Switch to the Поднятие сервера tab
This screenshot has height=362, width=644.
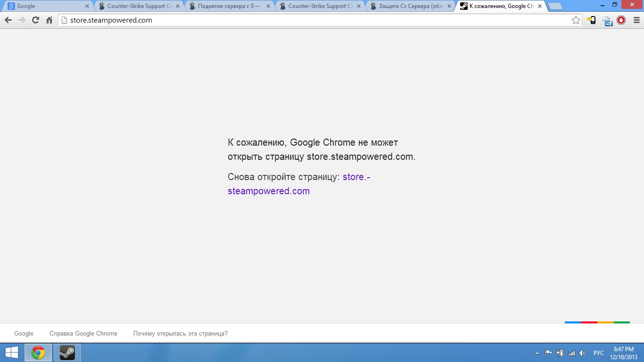[229, 6]
